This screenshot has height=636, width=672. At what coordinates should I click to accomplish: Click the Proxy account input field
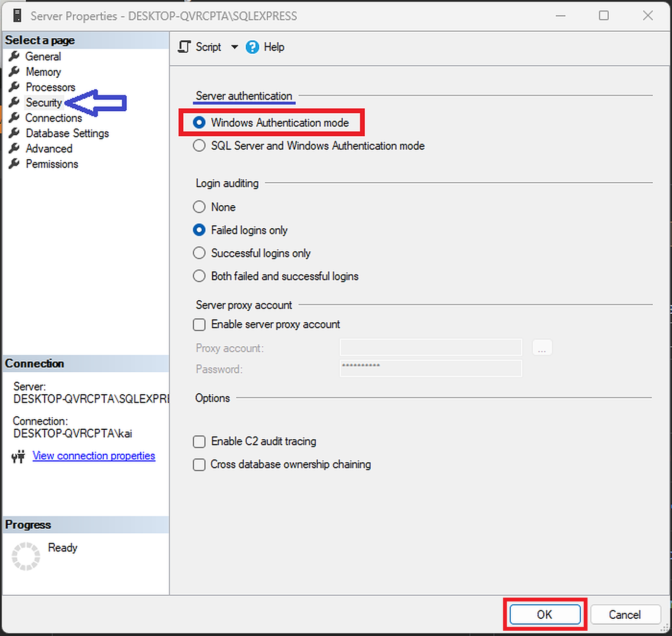(x=431, y=347)
